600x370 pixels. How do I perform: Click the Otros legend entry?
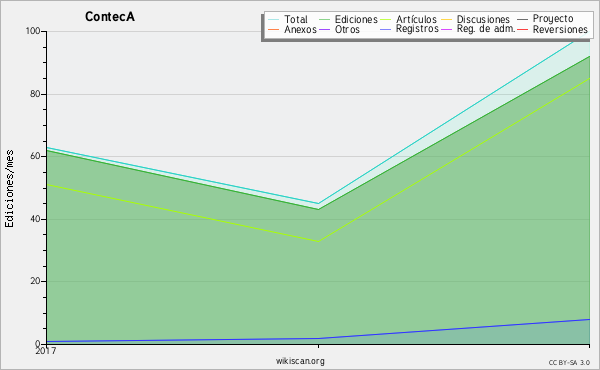[347, 29]
